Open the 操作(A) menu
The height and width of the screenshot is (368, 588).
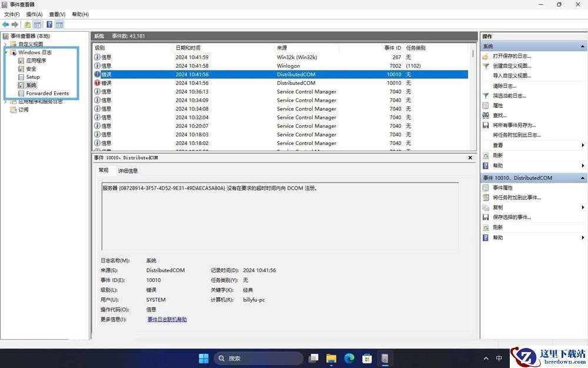tap(34, 14)
